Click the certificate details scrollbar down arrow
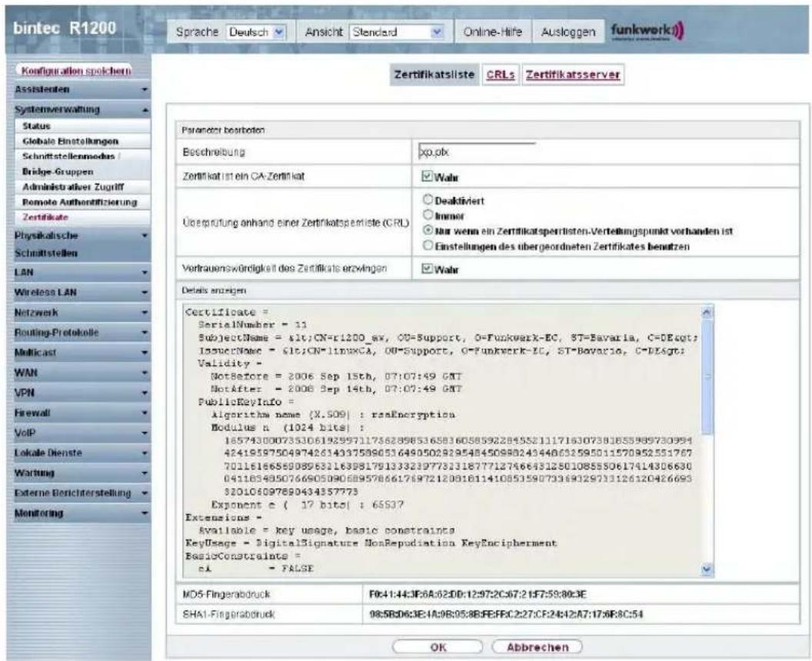 [x=707, y=570]
